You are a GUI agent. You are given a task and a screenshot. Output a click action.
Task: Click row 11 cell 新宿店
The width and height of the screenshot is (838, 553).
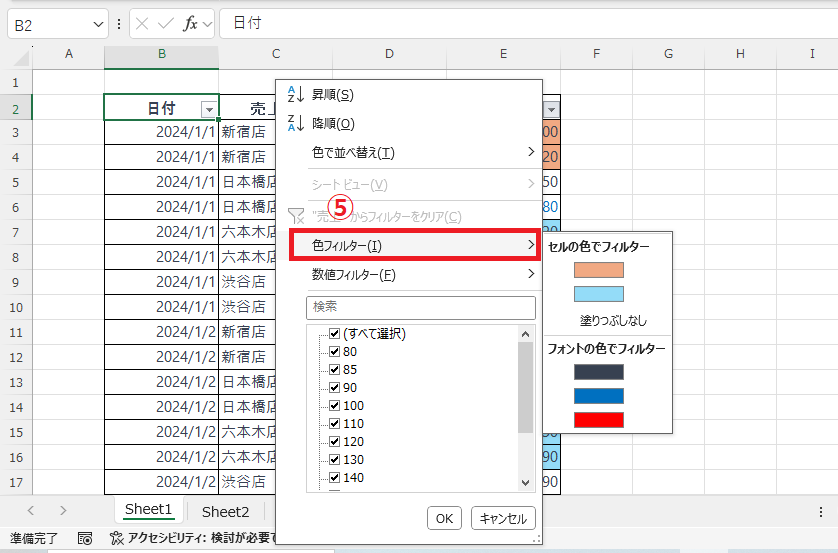247,332
